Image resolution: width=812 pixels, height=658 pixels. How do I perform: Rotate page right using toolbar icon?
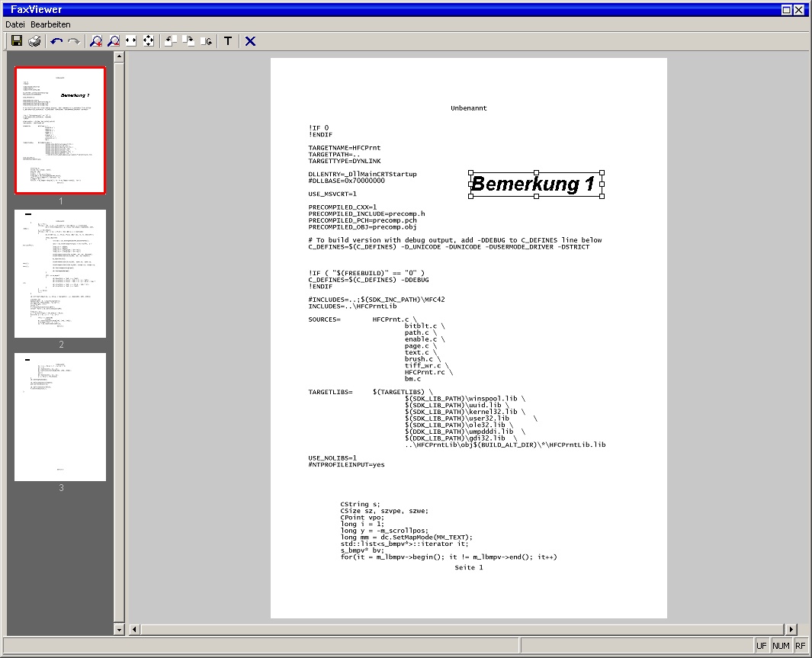(x=188, y=41)
